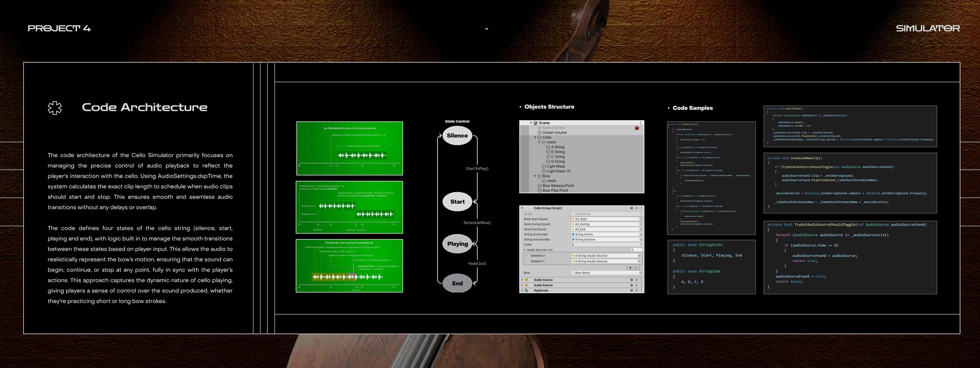The width and height of the screenshot is (980, 368).
Task: Open the Audio Source 1 and 2 diagram
Action: click(x=350, y=207)
